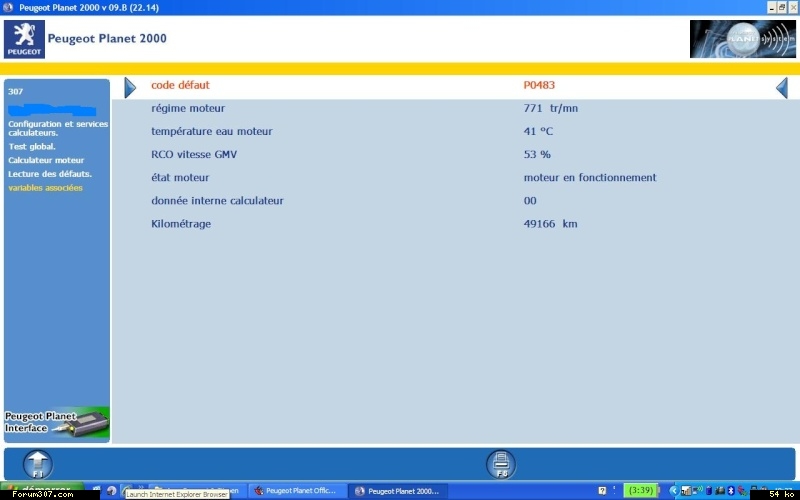The image size is (800, 500).
Task: Open Lecture des défauts step
Action: [x=50, y=174]
